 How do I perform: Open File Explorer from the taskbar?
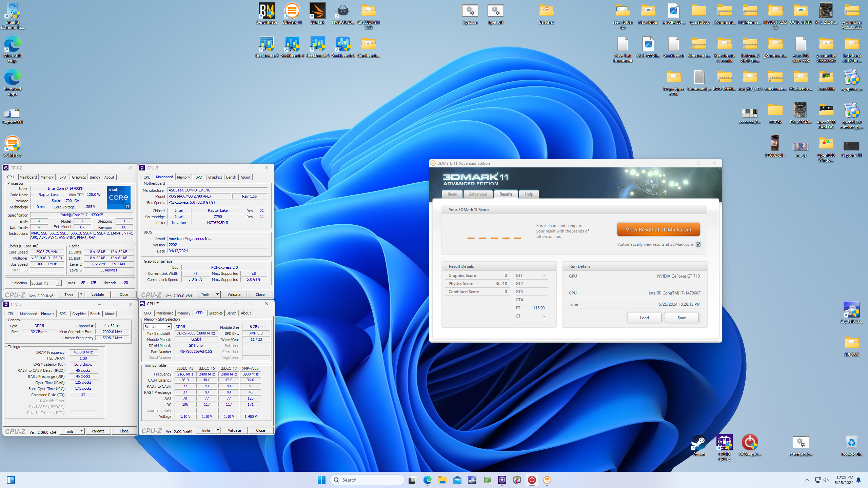442,480
